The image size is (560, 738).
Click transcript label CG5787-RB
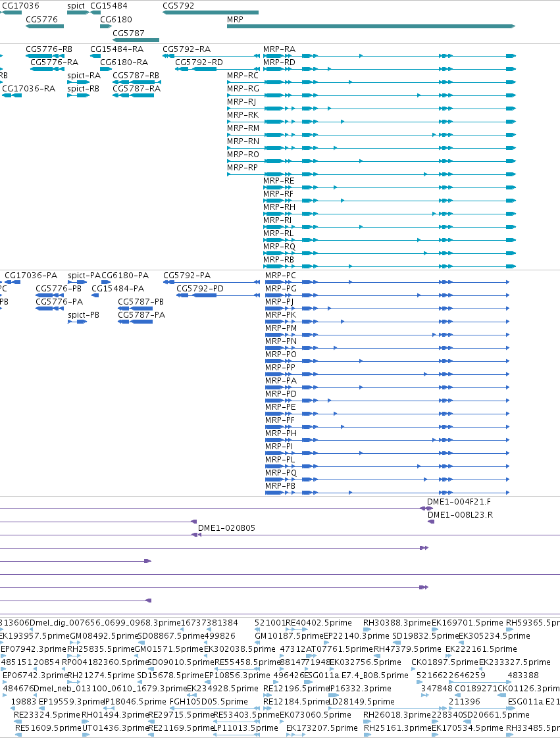136,75
